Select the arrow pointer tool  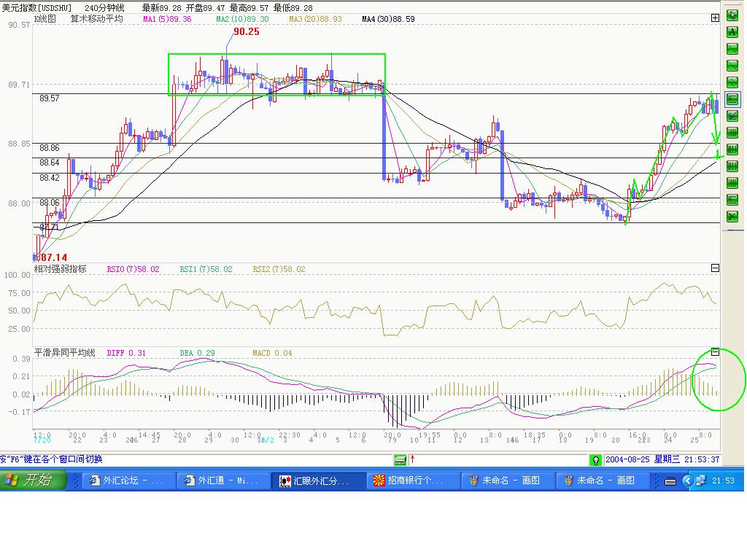pyautogui.click(x=732, y=15)
